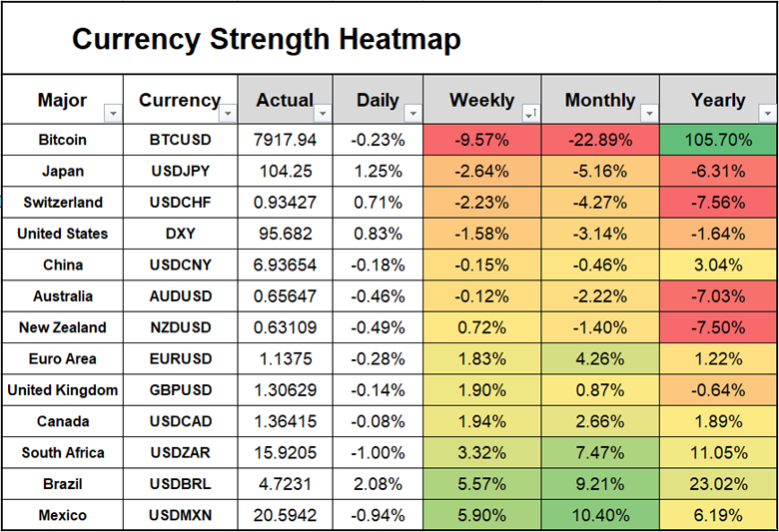Viewport: 779px width, 532px height.
Task: Expand the Actual column filter arrow
Action: coord(322,114)
